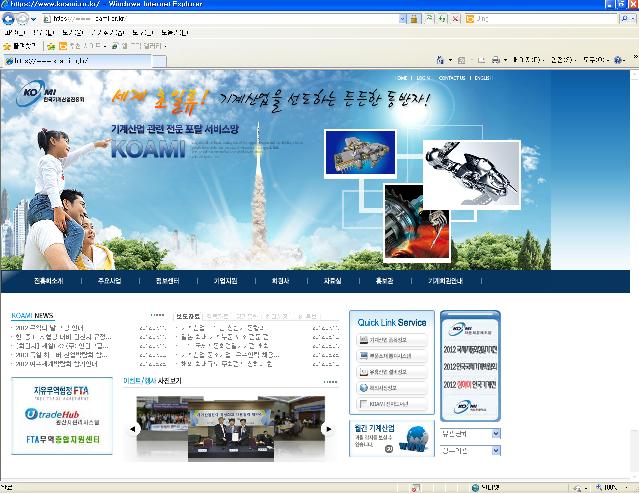Screen dimensions: 639x494
Task: Click the Refresh icon beside the address bar
Action: click(443, 18)
